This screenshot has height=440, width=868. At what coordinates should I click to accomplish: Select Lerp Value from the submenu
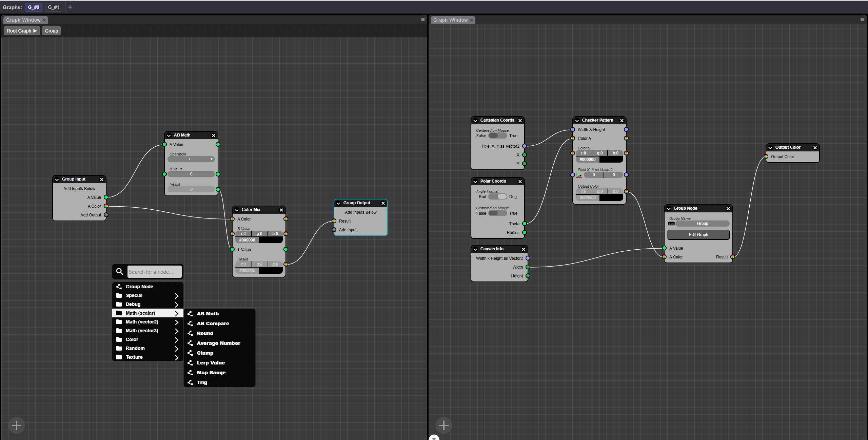pos(211,363)
